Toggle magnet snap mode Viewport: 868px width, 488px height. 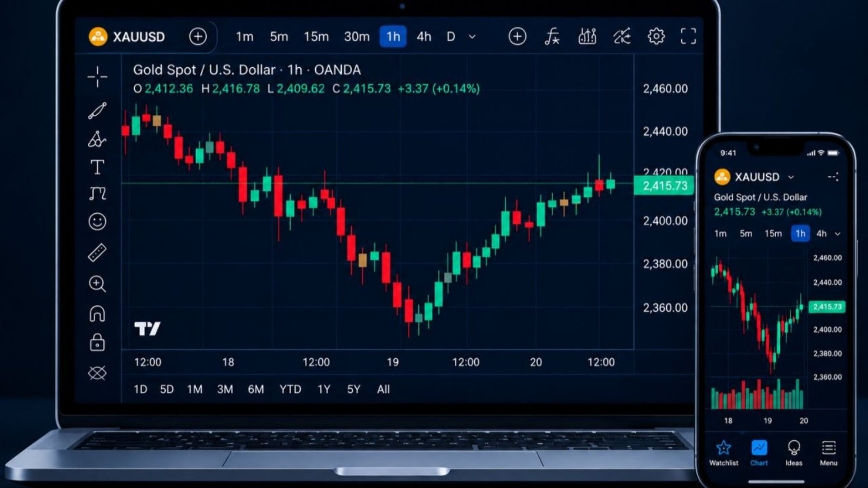97,313
